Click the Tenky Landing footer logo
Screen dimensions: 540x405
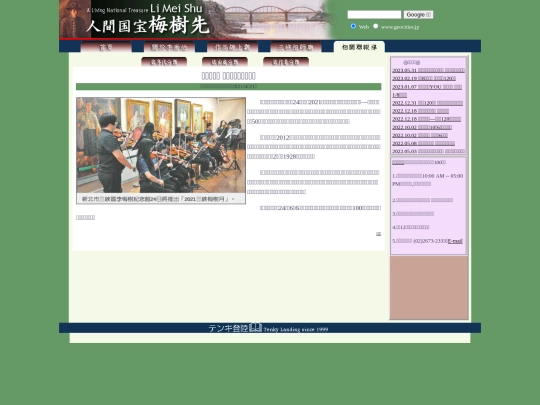268,328
